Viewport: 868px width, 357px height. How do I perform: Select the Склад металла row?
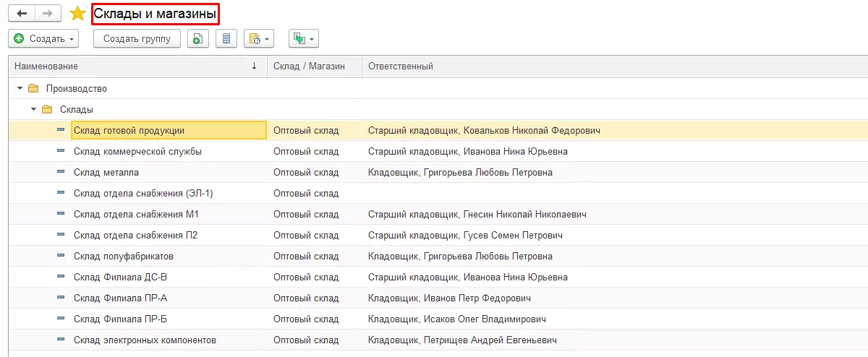point(106,173)
